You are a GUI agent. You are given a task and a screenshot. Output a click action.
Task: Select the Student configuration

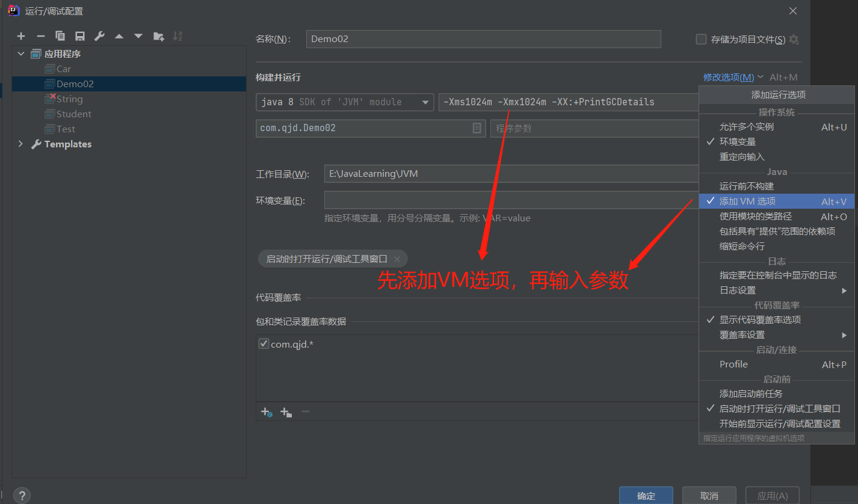click(x=129, y=114)
